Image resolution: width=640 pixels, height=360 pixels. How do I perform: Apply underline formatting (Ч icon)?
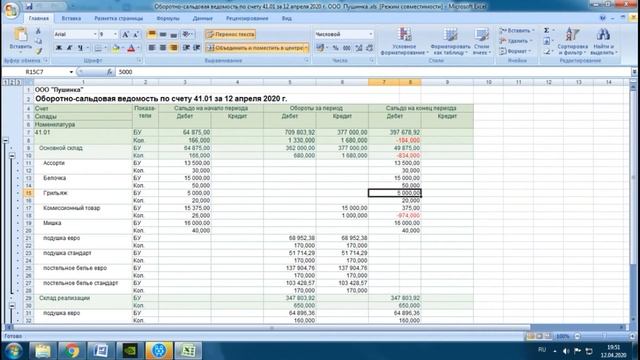(80, 48)
